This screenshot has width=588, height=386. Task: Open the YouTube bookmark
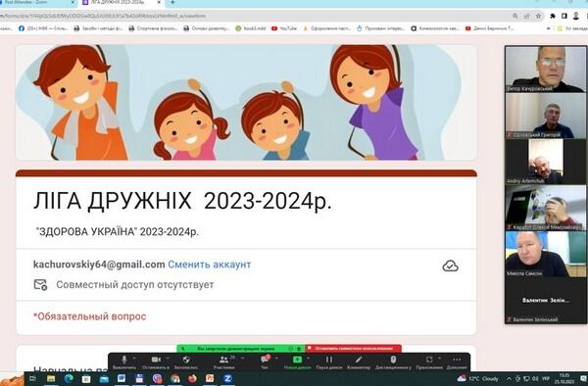(x=284, y=28)
